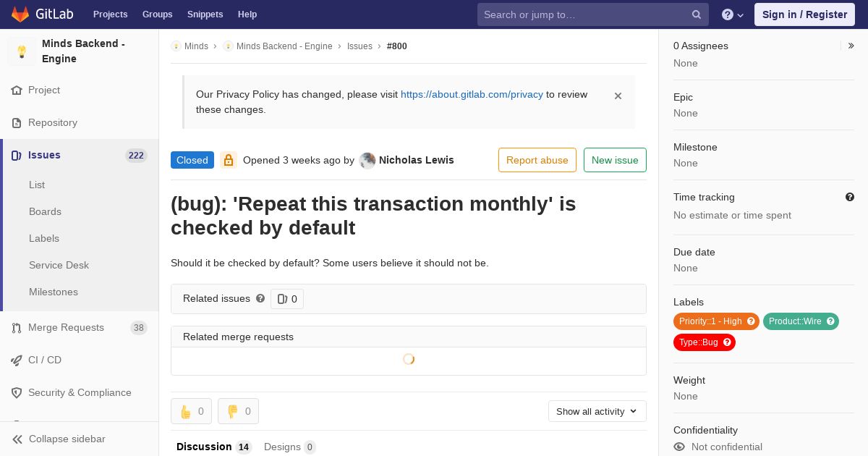
Task: Click the Time tracking help icon
Action: (850, 197)
